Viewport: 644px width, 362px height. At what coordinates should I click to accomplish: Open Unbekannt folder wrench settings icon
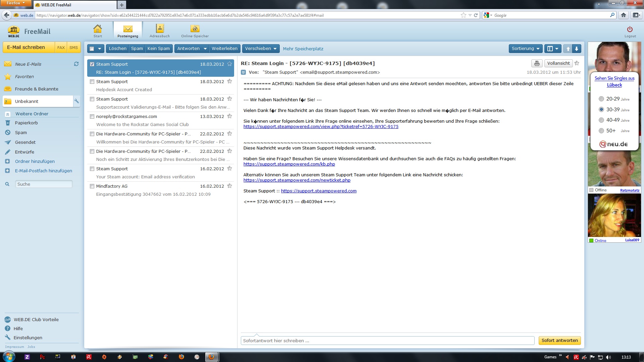pyautogui.click(x=77, y=101)
